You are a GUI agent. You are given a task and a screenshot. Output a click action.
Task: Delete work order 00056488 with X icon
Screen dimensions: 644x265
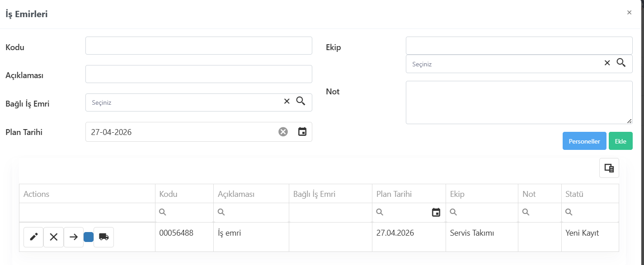click(x=53, y=237)
